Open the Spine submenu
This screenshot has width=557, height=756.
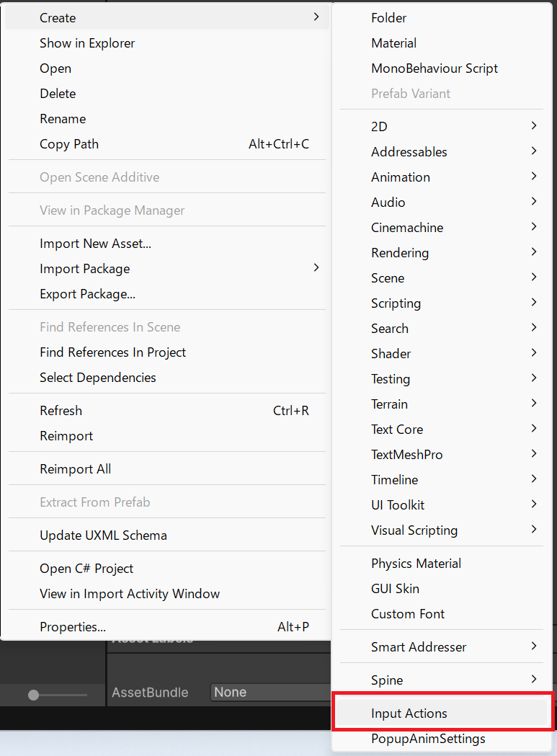(387, 680)
